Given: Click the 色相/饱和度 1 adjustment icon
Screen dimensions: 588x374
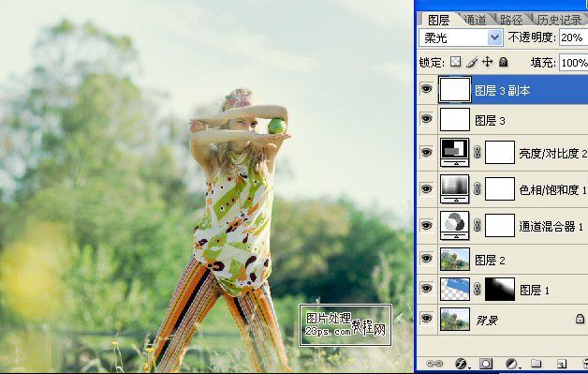Looking at the screenshot, I should 454,189.
